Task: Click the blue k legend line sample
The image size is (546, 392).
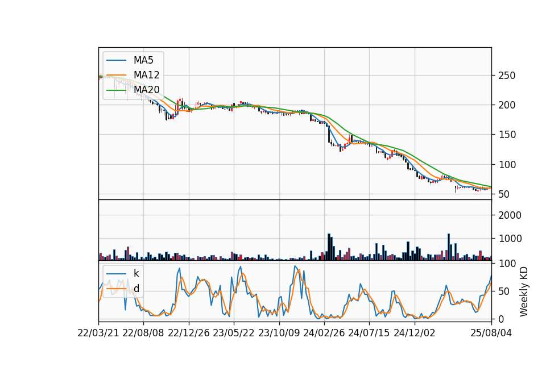Action: [x=116, y=274]
